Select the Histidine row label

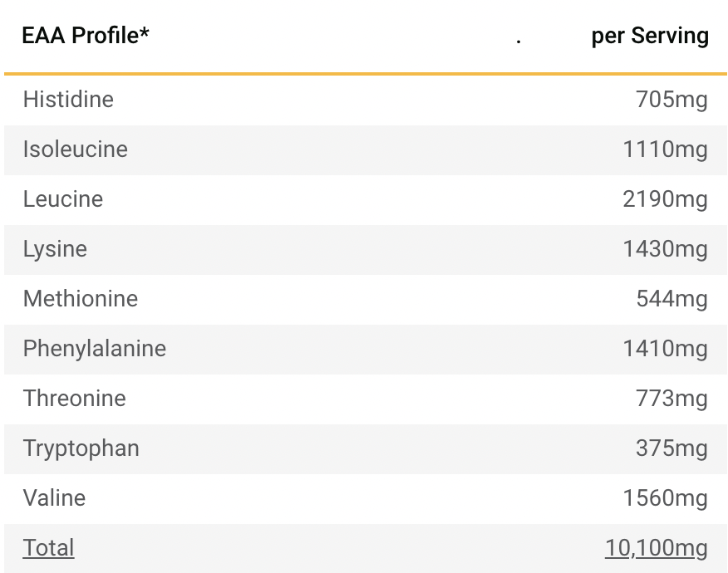(x=68, y=100)
